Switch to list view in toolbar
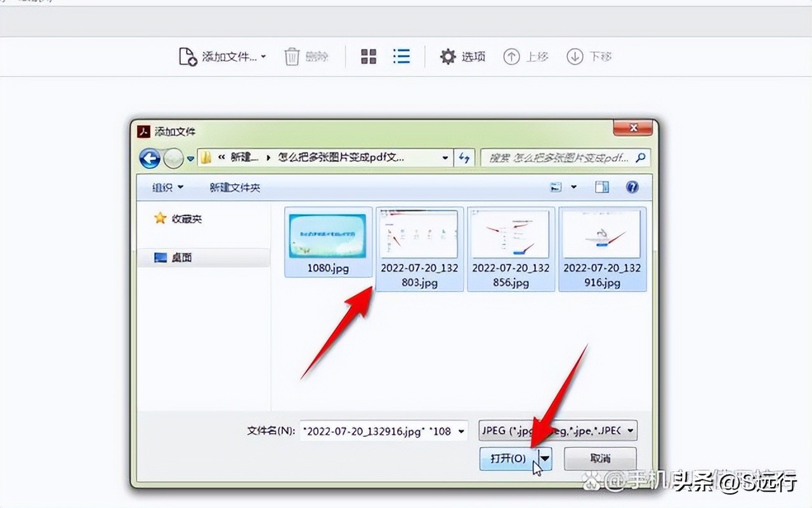 point(401,57)
